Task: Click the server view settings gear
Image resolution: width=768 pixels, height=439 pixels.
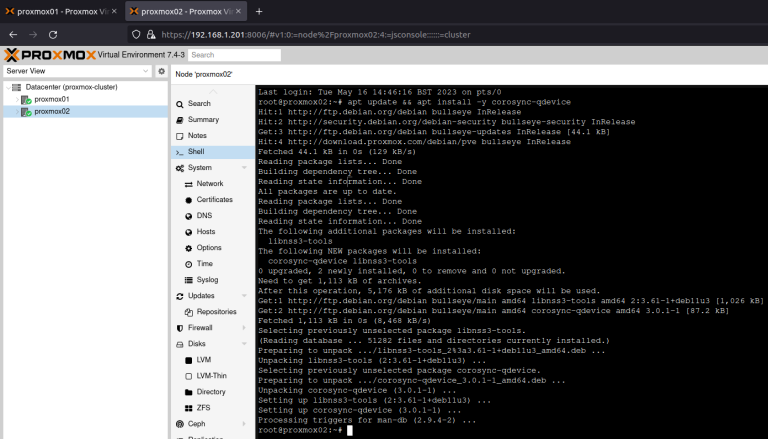Action: (x=162, y=71)
